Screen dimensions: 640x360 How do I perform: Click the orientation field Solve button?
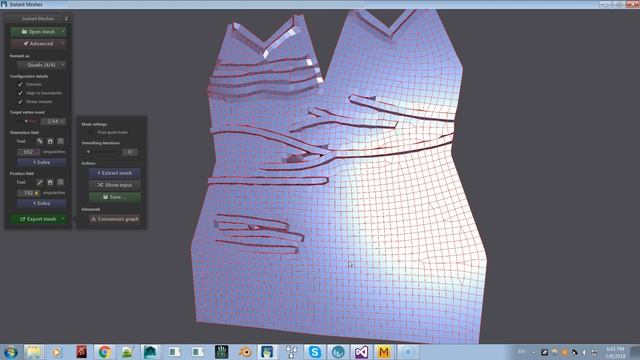tap(41, 162)
